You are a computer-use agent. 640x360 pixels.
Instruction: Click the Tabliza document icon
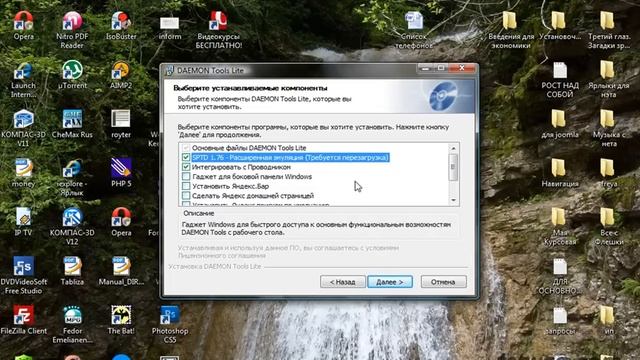tap(72, 271)
